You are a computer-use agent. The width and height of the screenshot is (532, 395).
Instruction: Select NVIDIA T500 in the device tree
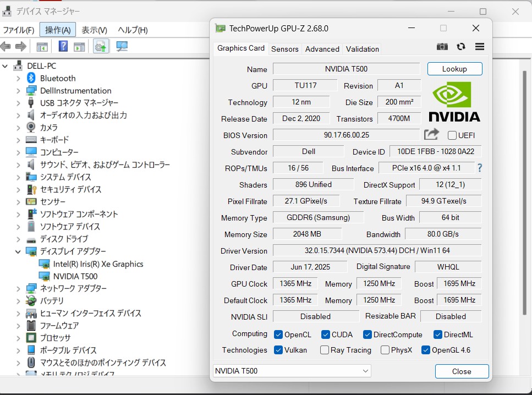tap(75, 276)
